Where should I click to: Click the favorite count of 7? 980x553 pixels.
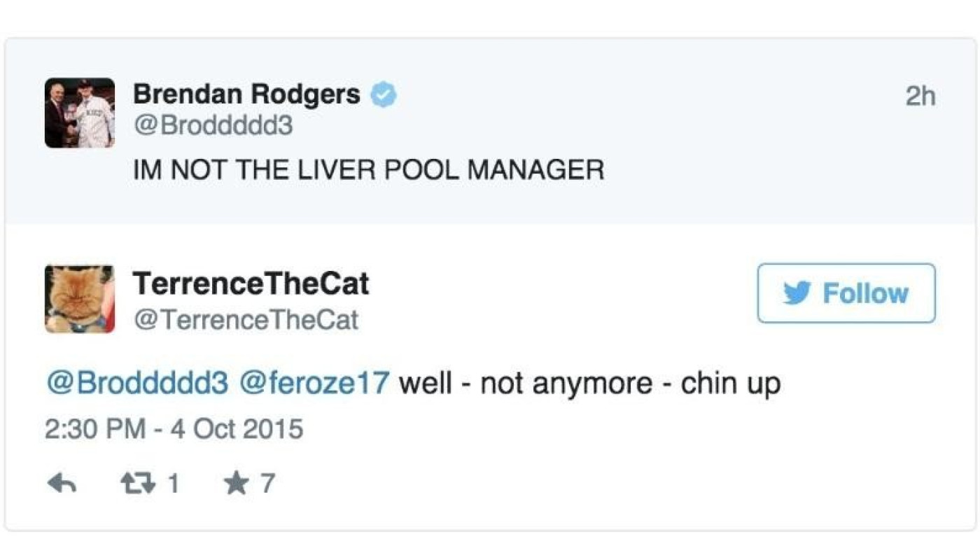(x=267, y=484)
